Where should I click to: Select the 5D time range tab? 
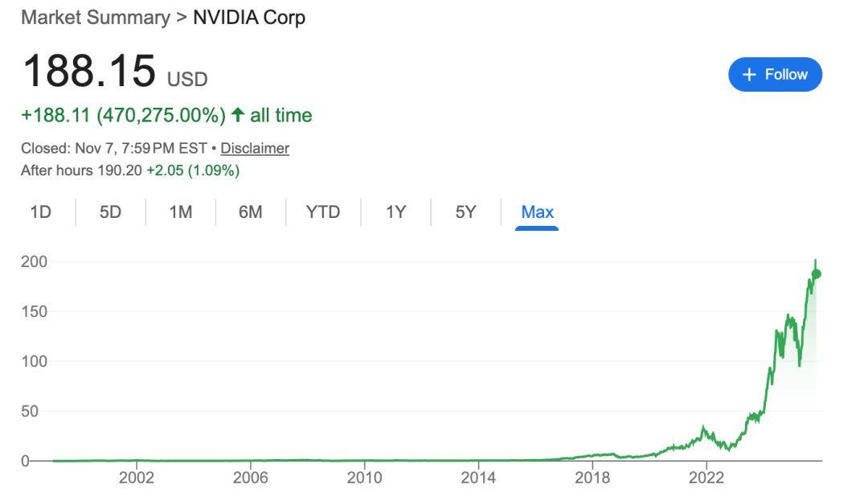click(x=110, y=212)
